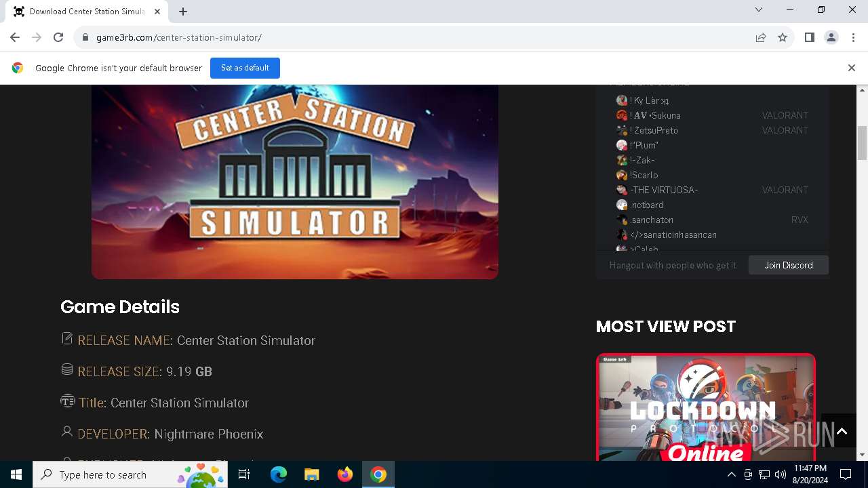Click the scrollbar down arrow

click(863, 455)
